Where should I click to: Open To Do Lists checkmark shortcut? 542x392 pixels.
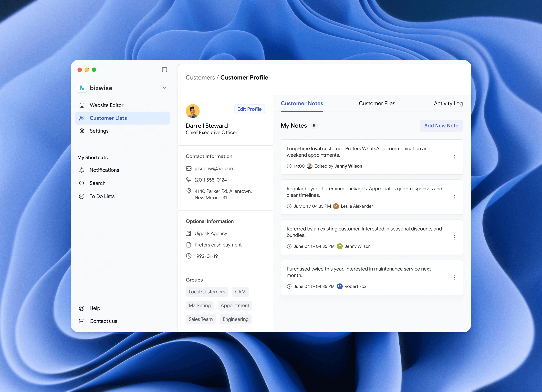coord(82,196)
